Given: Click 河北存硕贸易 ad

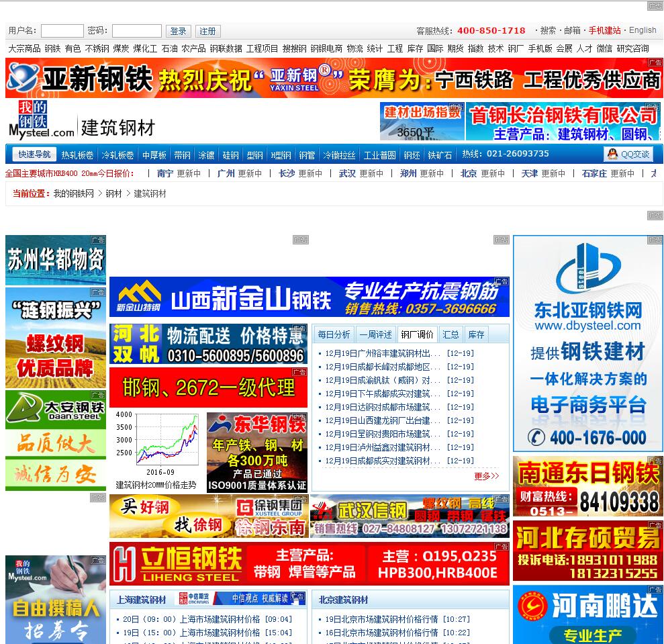Looking at the screenshot, I should coord(587,551).
